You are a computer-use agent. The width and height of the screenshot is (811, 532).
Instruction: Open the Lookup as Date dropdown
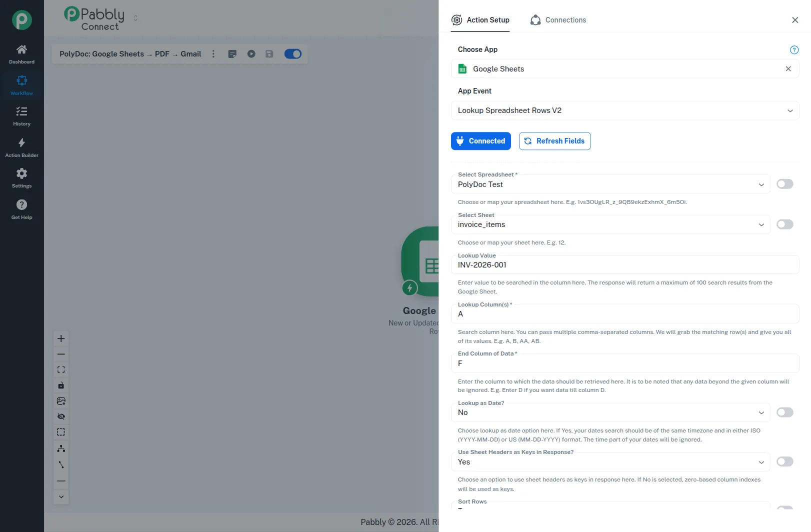point(610,412)
